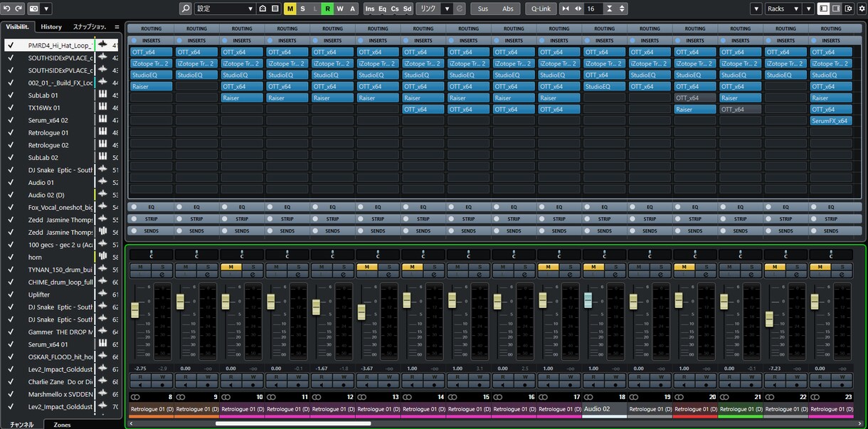868x429 pixels.
Task: Click the magnifier find channel icon
Action: pos(185,9)
